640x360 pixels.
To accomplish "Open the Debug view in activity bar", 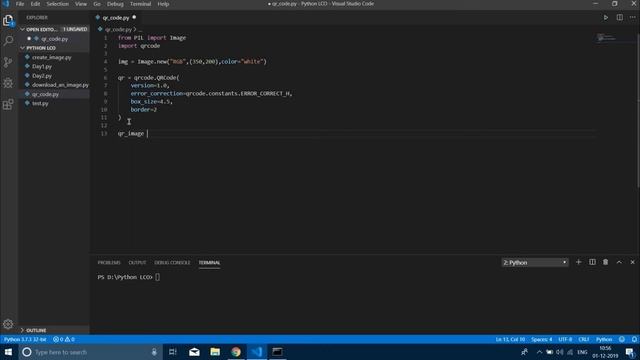I will pyautogui.click(x=8, y=83).
